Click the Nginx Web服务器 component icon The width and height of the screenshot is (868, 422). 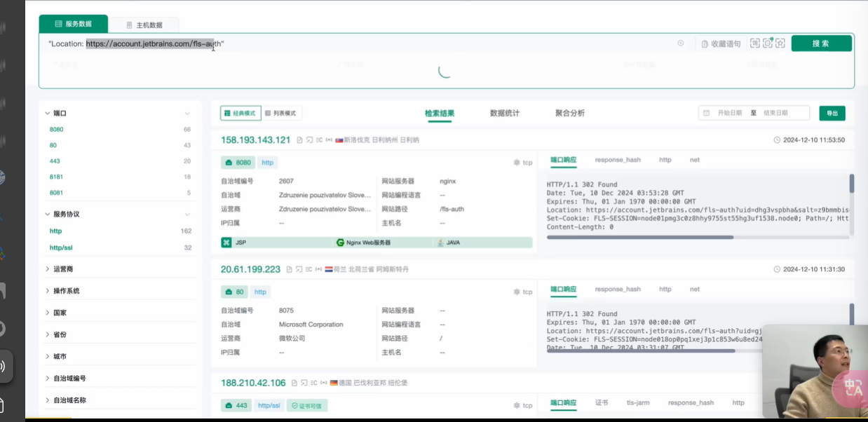(341, 243)
